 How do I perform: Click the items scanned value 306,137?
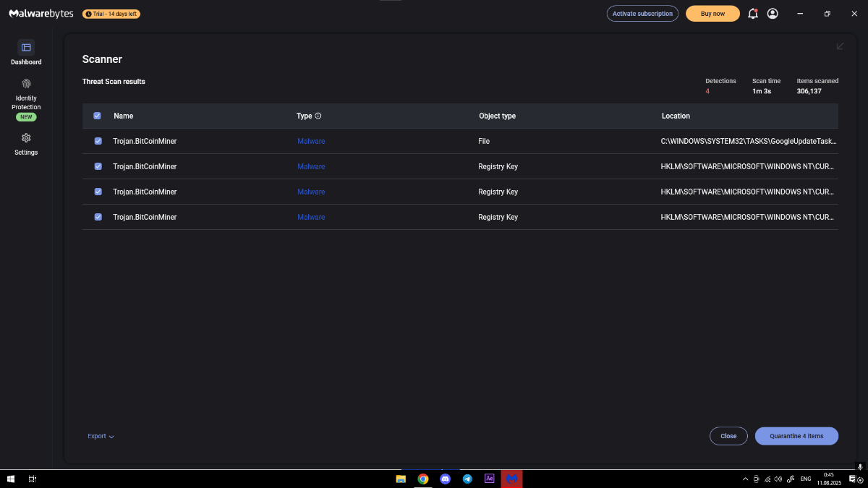click(809, 91)
